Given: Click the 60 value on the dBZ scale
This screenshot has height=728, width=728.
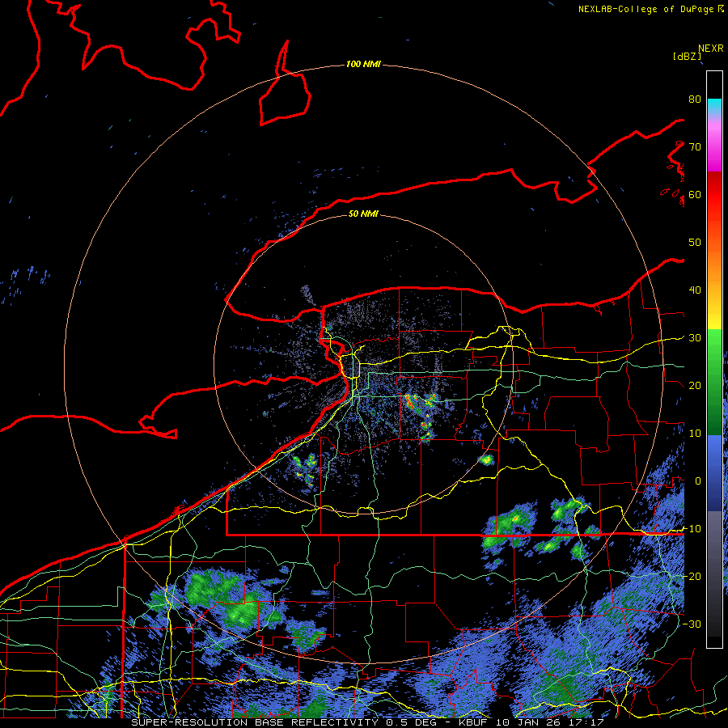Looking at the screenshot, I should (695, 194).
